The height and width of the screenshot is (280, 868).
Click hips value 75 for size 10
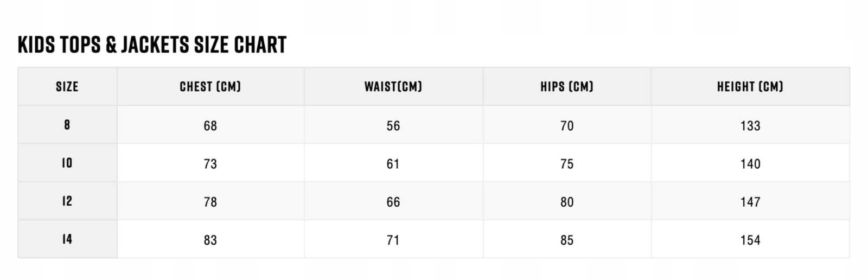(x=567, y=164)
